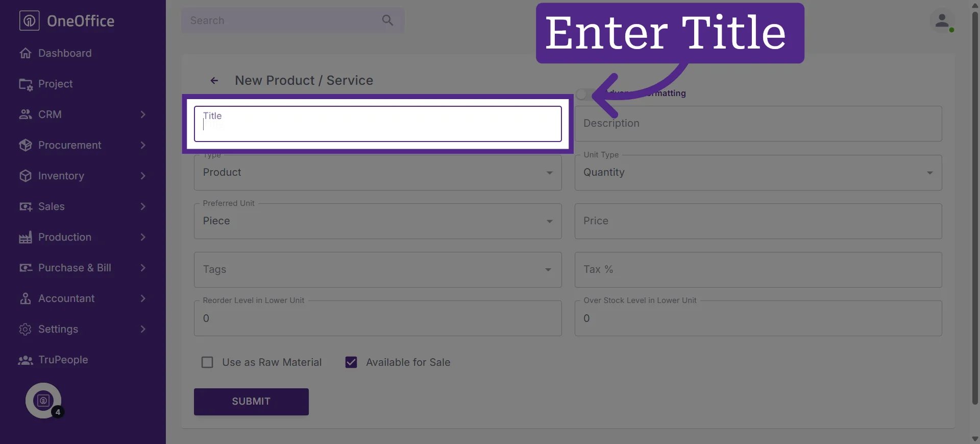Go back using the left arrow icon

(214, 81)
